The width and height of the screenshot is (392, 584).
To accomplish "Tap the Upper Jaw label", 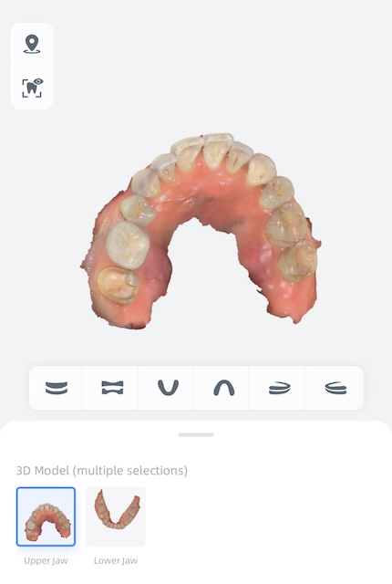I will pyautogui.click(x=46, y=560).
